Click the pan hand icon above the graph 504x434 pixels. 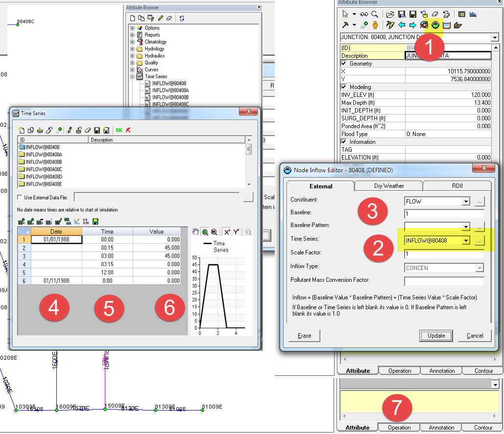[x=196, y=231]
